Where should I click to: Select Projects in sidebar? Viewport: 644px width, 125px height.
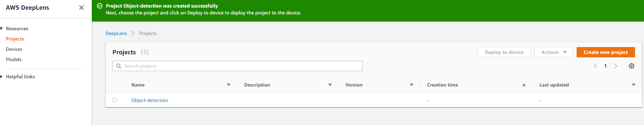(x=15, y=39)
